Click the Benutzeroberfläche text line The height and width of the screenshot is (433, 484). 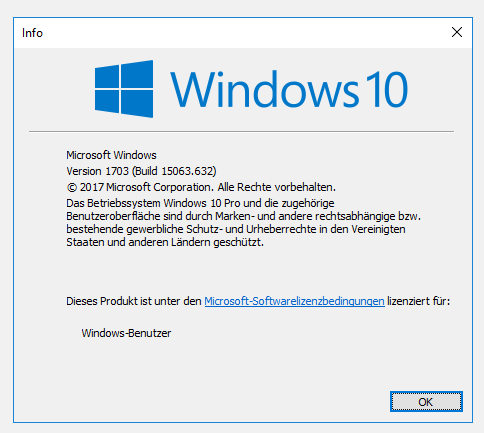243,216
